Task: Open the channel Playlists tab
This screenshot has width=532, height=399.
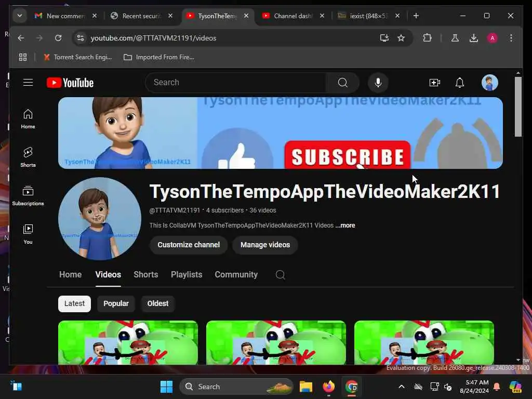Action: pyautogui.click(x=187, y=274)
